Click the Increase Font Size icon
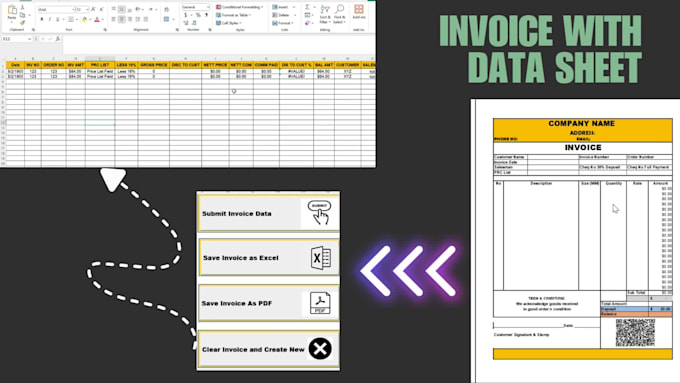This screenshot has height=383, width=680. [x=93, y=9]
